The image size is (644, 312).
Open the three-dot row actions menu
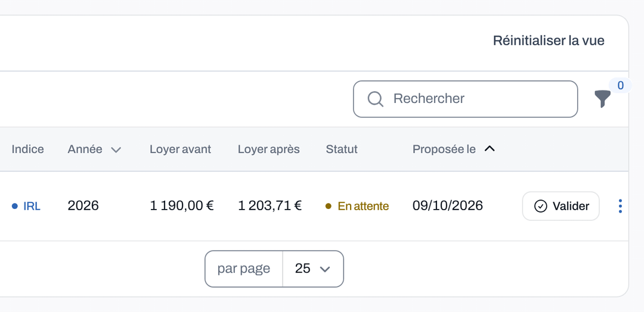pyautogui.click(x=620, y=206)
